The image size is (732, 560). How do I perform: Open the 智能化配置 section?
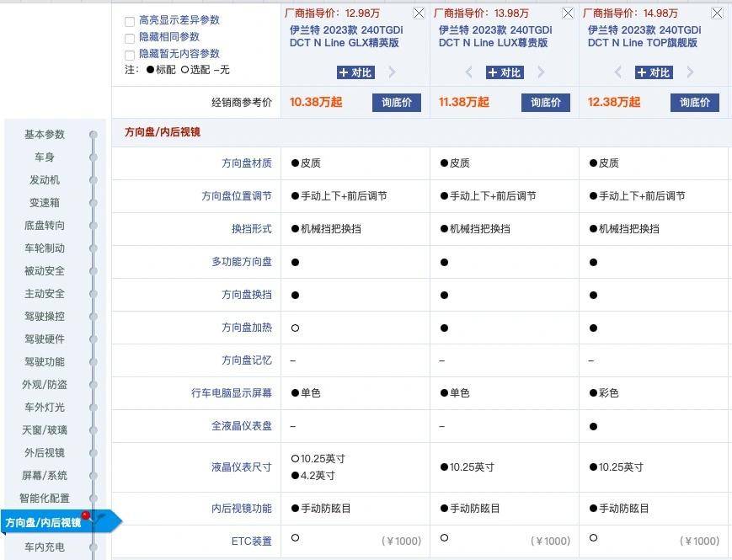point(44,498)
